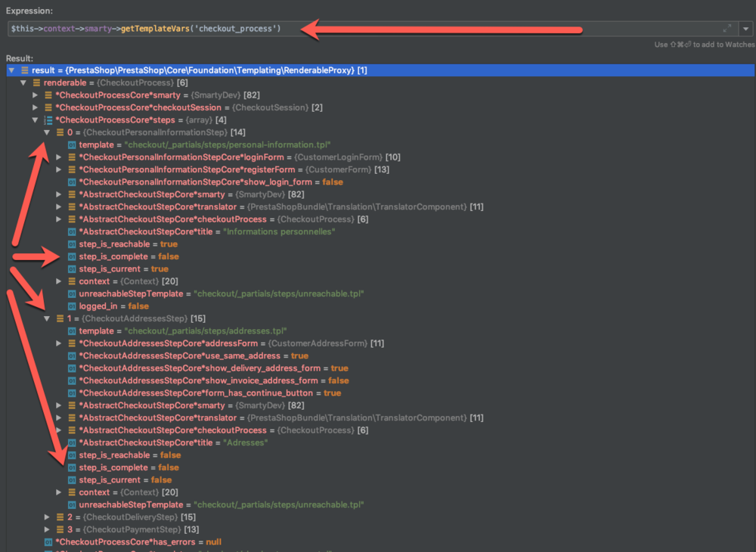Click the object icon beside the renderable variable

pos(35,82)
